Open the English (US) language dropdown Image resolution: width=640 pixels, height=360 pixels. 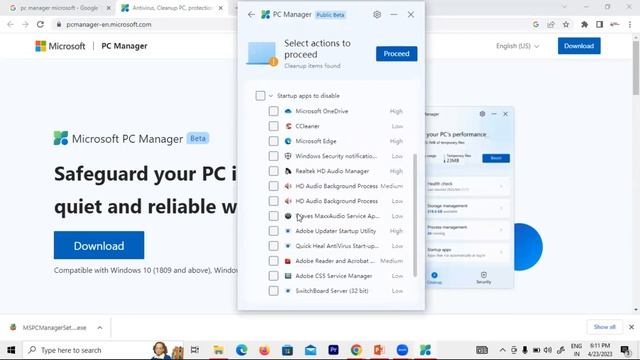pos(518,46)
